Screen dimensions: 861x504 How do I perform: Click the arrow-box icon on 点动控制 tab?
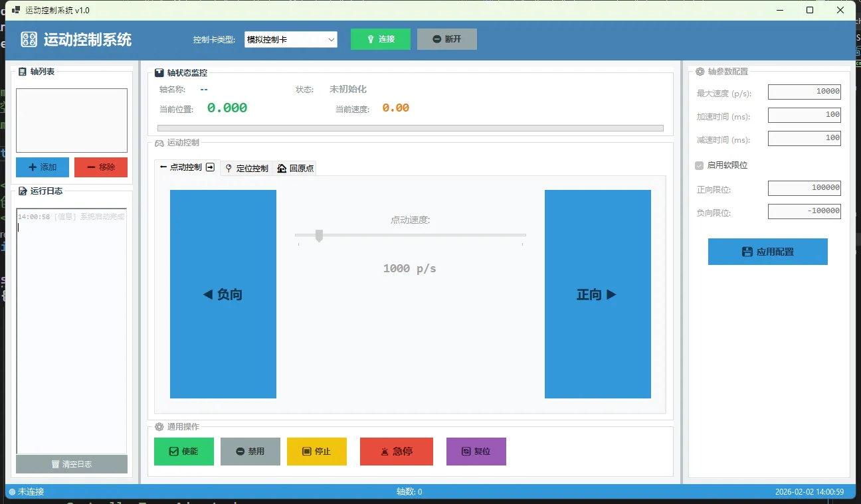pos(211,167)
